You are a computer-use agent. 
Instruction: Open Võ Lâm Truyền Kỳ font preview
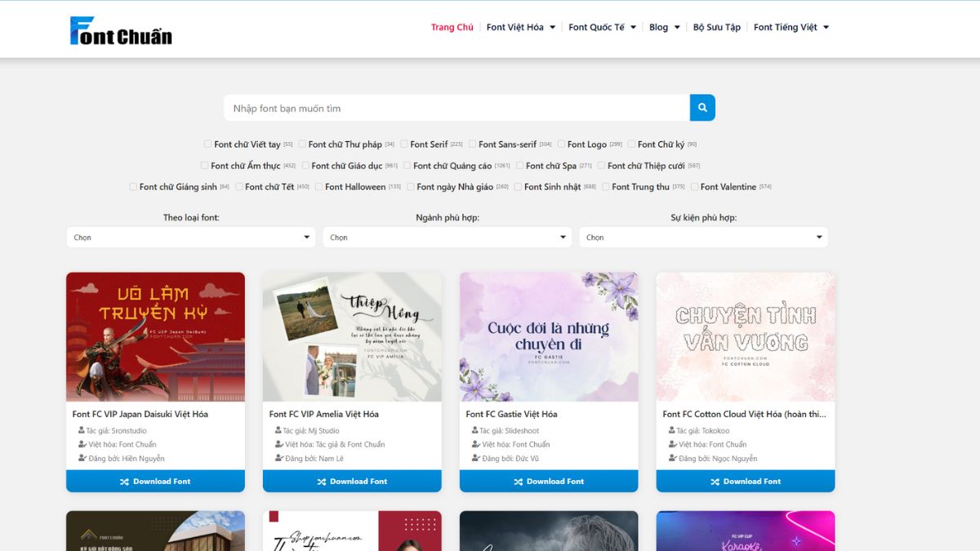coord(155,336)
